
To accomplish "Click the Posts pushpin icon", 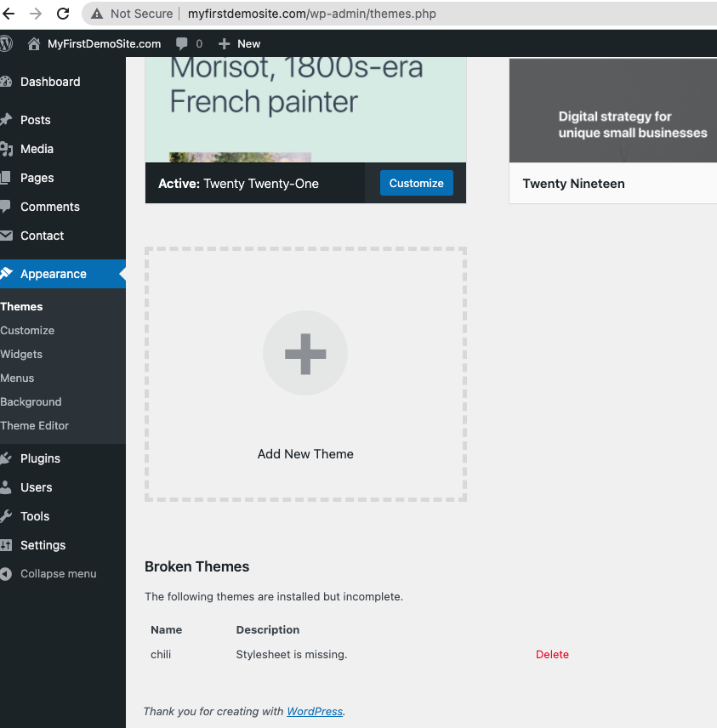I will [6, 120].
